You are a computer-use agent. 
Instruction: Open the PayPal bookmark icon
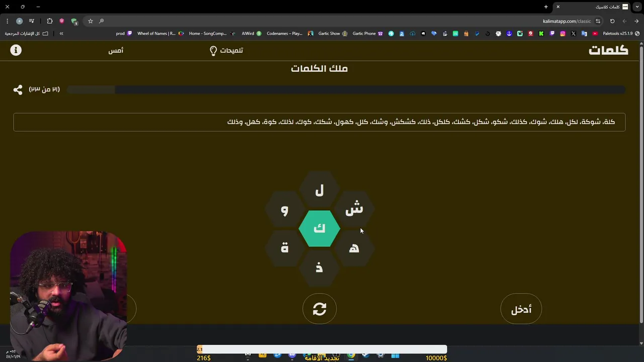pos(477,34)
